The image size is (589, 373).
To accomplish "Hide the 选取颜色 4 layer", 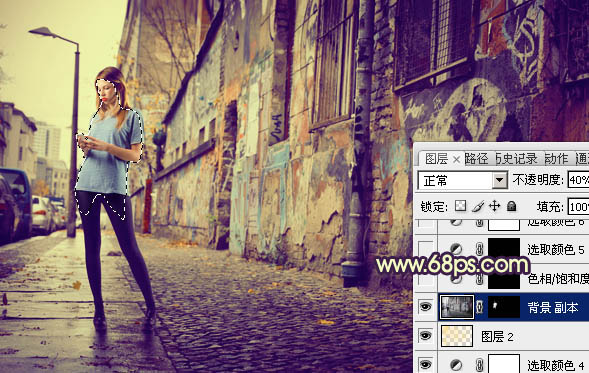I will click(426, 364).
